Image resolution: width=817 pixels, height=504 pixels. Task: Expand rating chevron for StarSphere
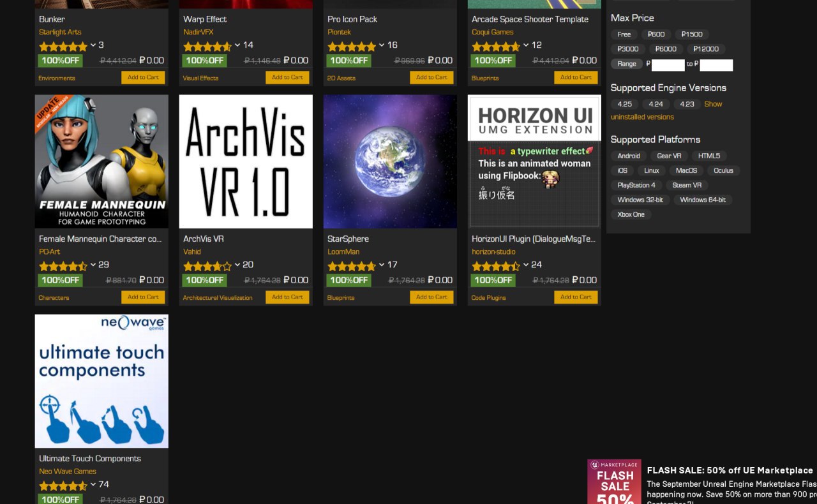coord(382,265)
